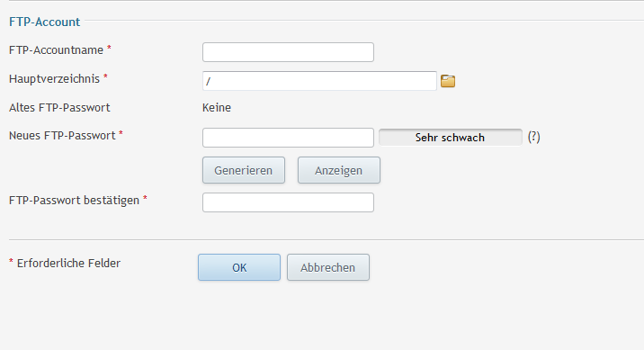Screen dimensions: 644x350
Task: Show the password with the Anzeigen button
Action: [x=339, y=170]
